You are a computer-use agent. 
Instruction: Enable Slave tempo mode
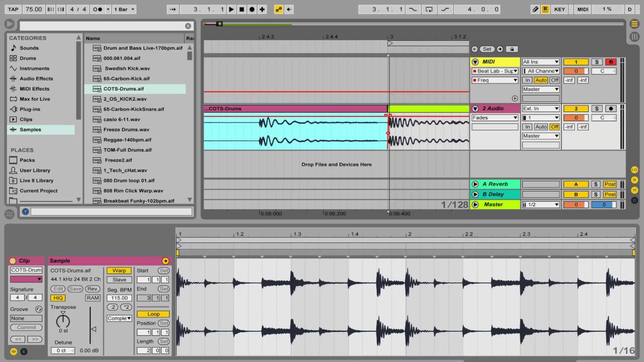(119, 280)
